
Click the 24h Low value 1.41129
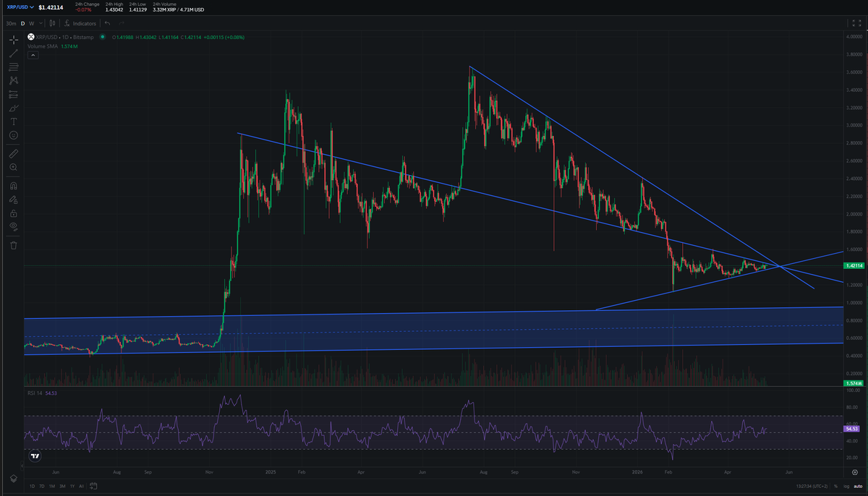click(x=137, y=9)
